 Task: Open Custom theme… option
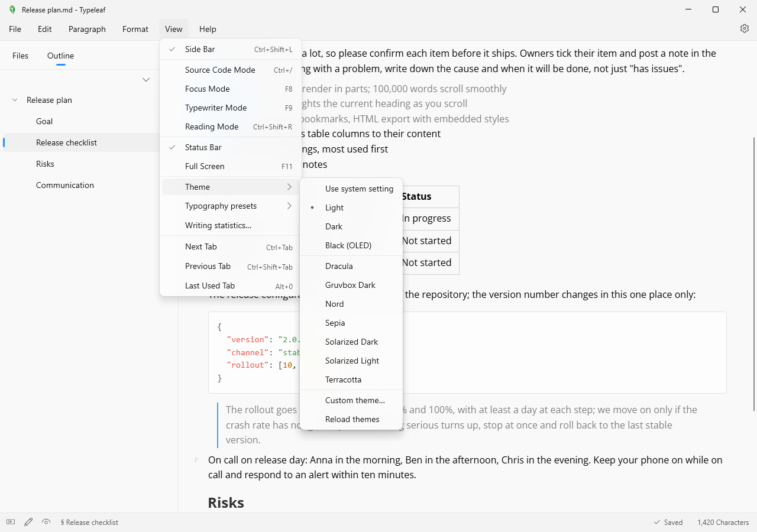point(351,400)
